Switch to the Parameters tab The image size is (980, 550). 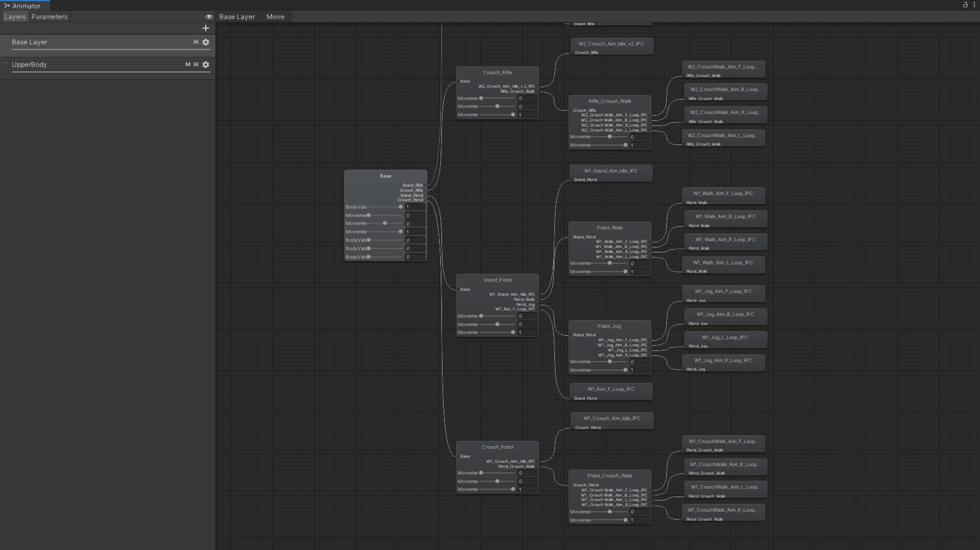click(49, 17)
